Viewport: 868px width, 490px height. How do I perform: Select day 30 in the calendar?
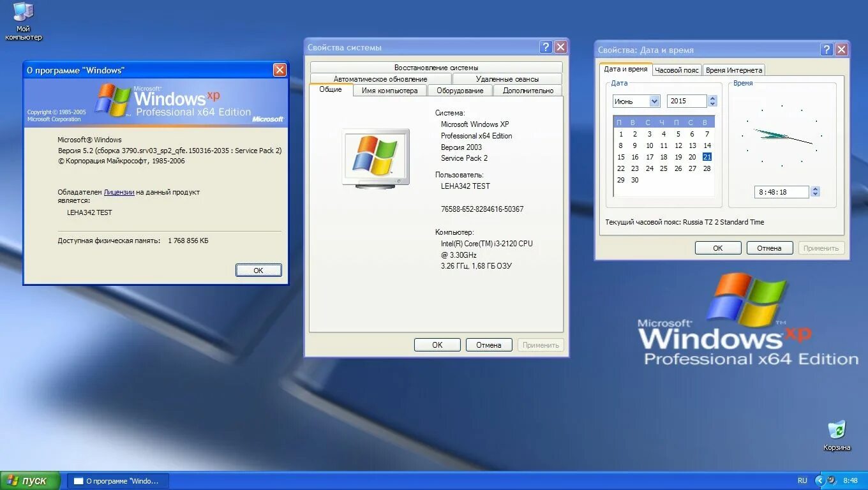[634, 180]
